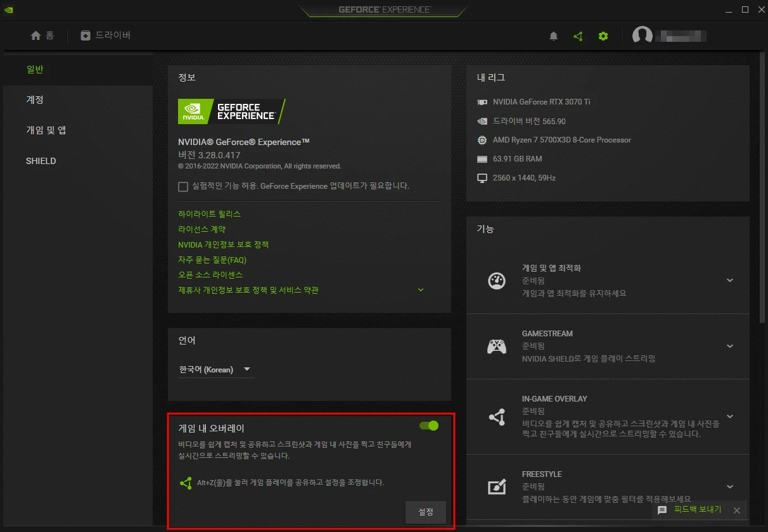This screenshot has width=768, height=532.
Task: Click the CPU icon beside AMD Ryzen 7
Action: click(482, 140)
